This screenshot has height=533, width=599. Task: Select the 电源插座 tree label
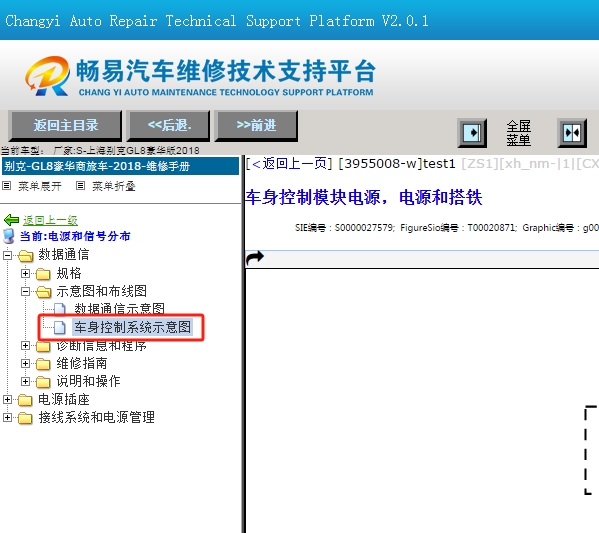(63, 400)
